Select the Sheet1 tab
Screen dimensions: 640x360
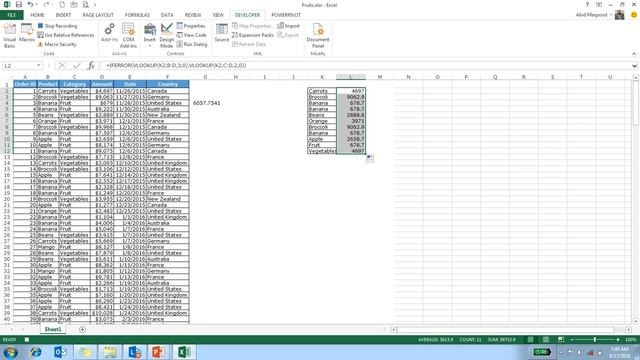pos(53,329)
